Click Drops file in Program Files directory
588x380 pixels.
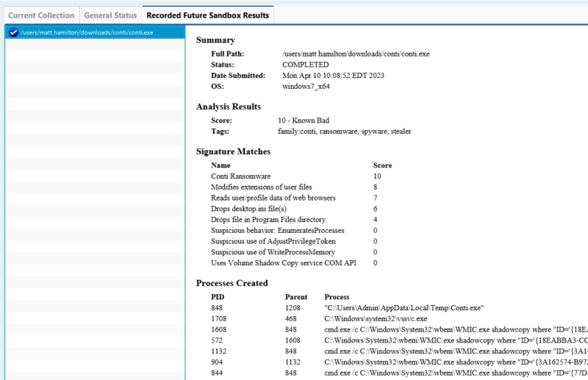pyautogui.click(x=268, y=220)
